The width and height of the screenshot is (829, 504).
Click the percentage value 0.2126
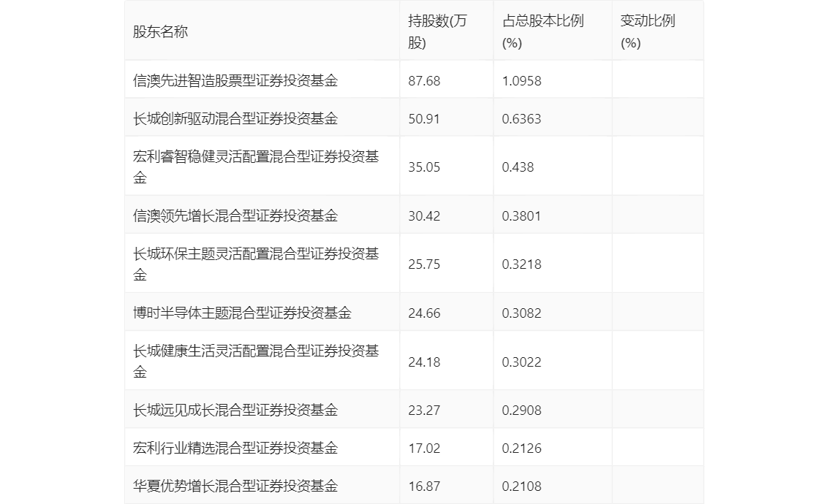521,448
